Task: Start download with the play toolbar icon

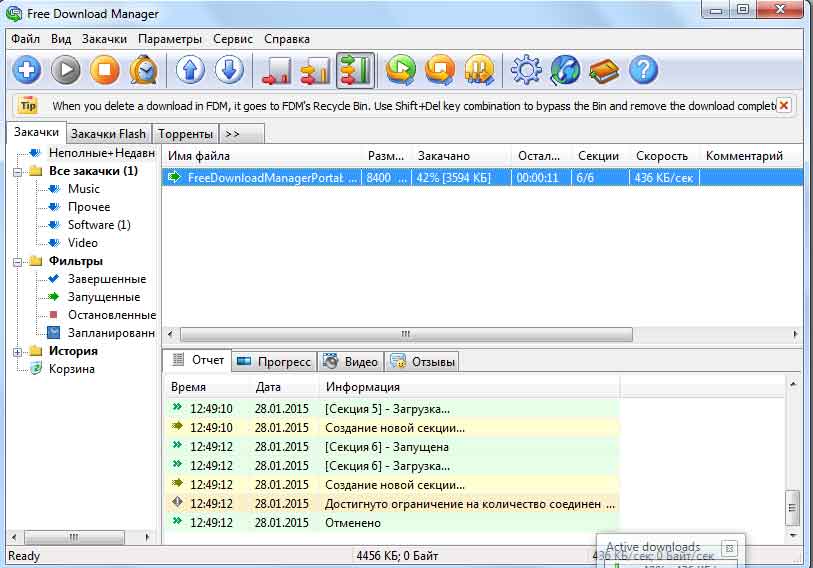Action: coord(66,70)
